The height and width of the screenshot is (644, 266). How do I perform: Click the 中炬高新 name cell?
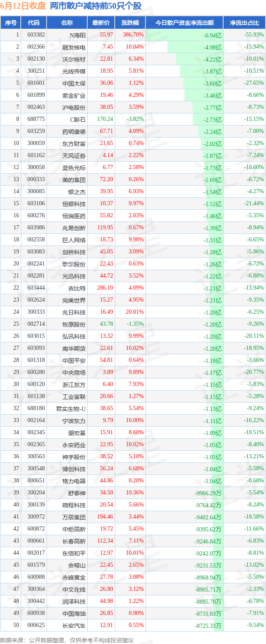tap(67, 529)
